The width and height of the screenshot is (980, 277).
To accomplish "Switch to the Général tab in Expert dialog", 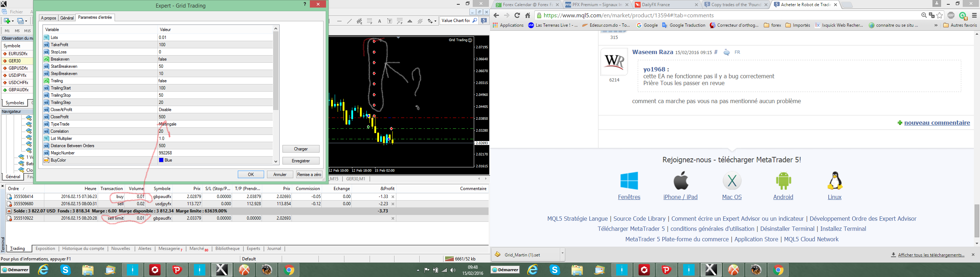I will click(67, 18).
